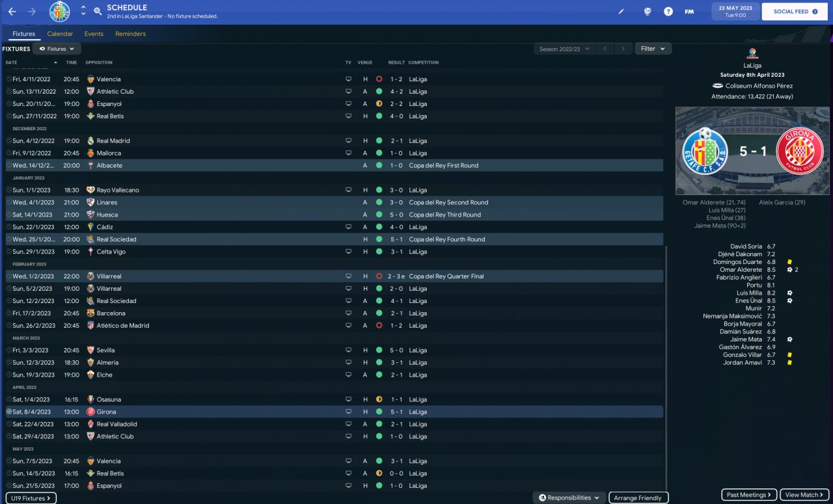Sort by the COMPETITION column header
833x504 pixels.
424,62
